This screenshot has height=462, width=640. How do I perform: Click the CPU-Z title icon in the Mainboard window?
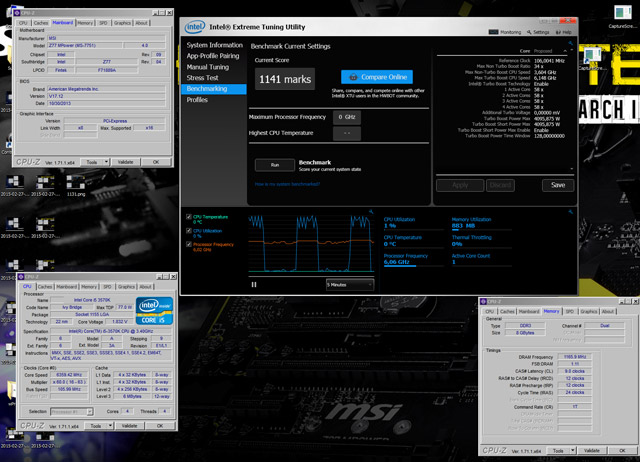[17, 13]
